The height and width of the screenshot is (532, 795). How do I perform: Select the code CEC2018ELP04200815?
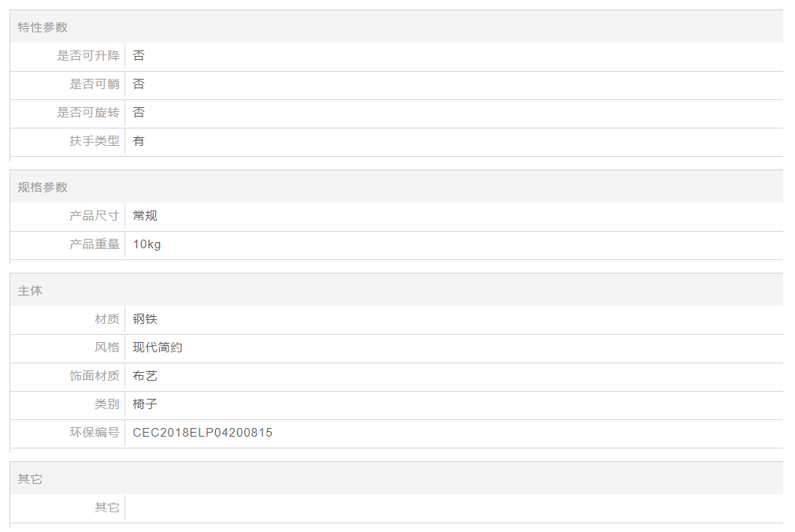202,433
